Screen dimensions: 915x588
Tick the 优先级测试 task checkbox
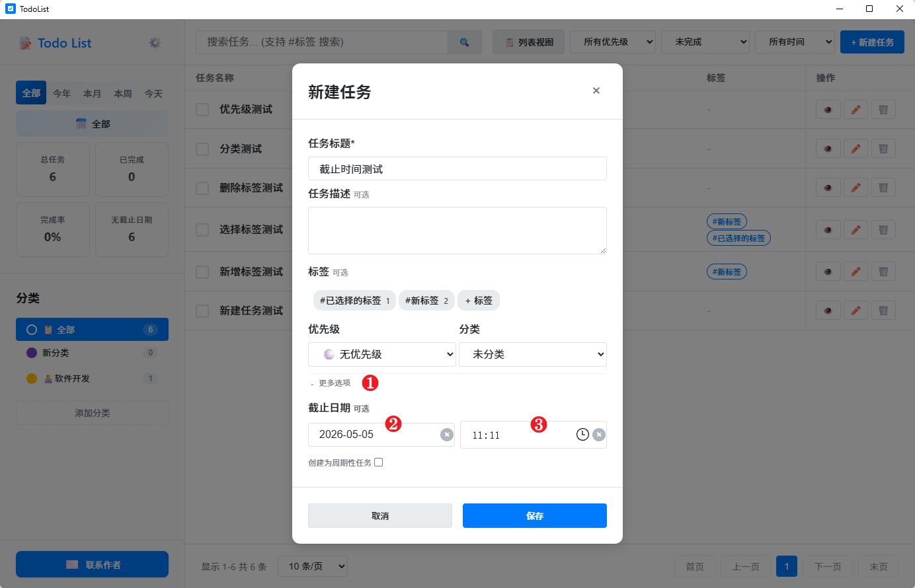click(x=202, y=110)
